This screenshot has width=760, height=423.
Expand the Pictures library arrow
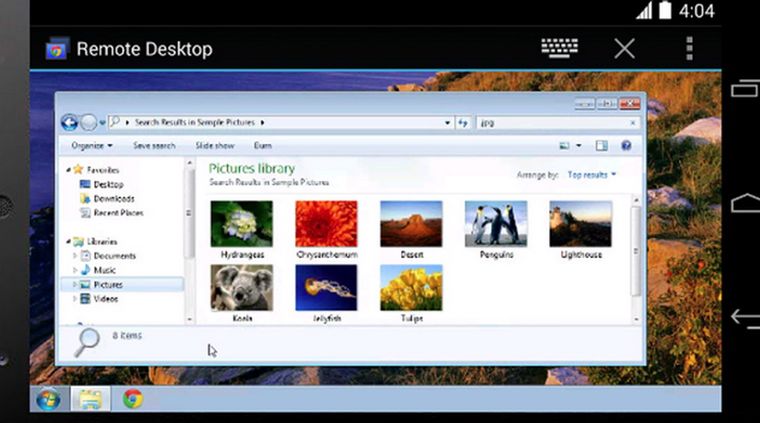point(75,284)
